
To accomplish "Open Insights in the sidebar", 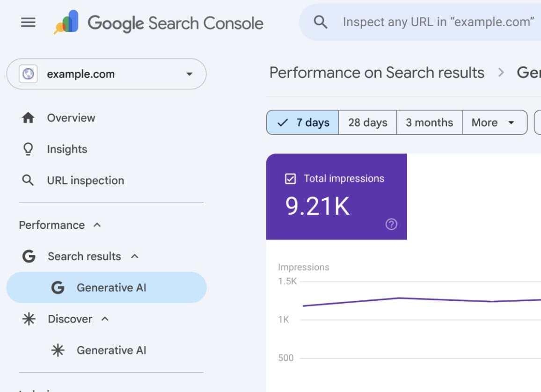I will (67, 149).
